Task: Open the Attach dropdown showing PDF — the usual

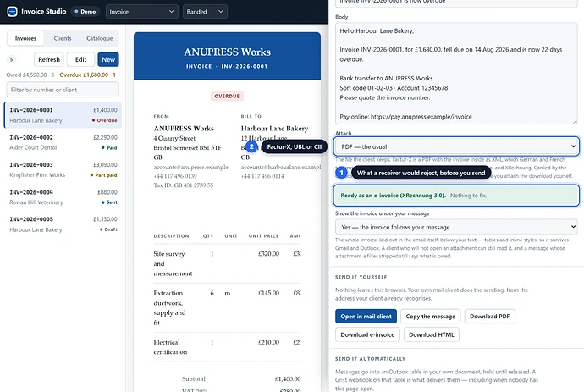Action: (456, 146)
